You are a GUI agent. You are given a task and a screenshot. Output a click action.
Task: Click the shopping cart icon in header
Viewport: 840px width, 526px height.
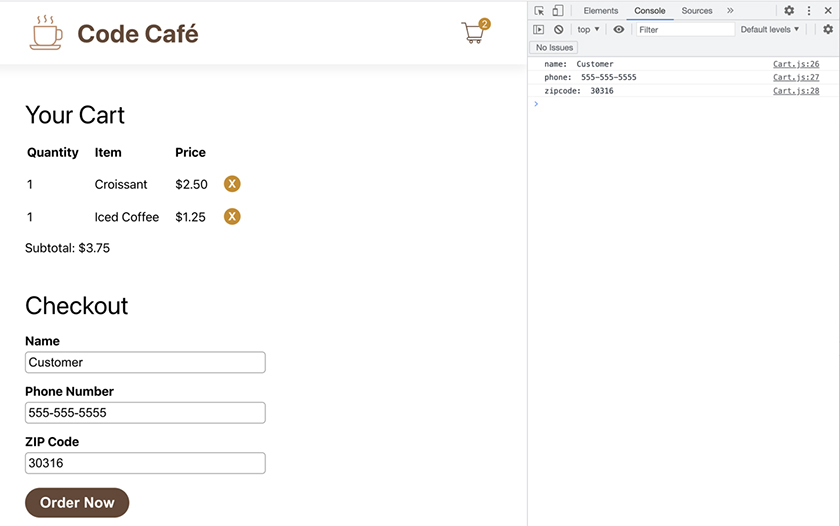click(473, 33)
